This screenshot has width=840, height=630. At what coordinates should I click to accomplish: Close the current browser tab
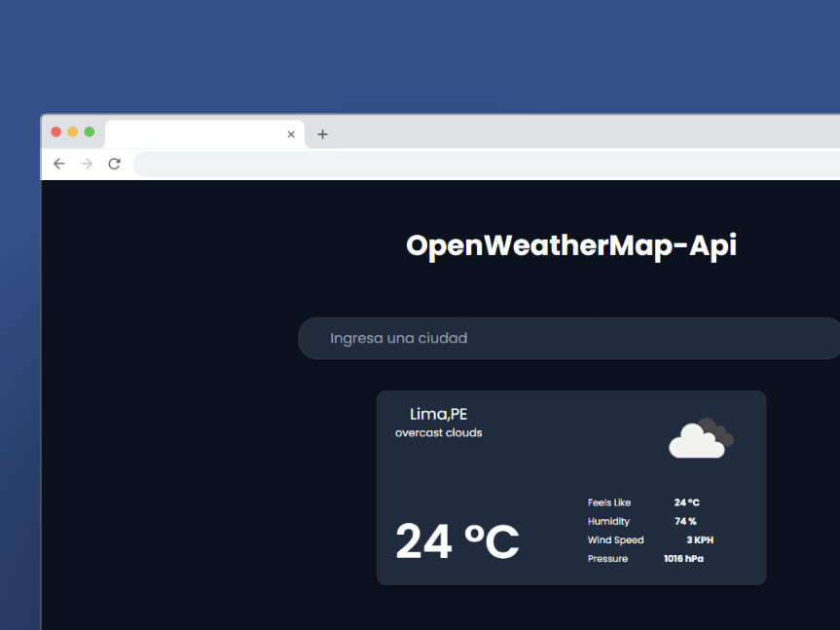coord(291,134)
